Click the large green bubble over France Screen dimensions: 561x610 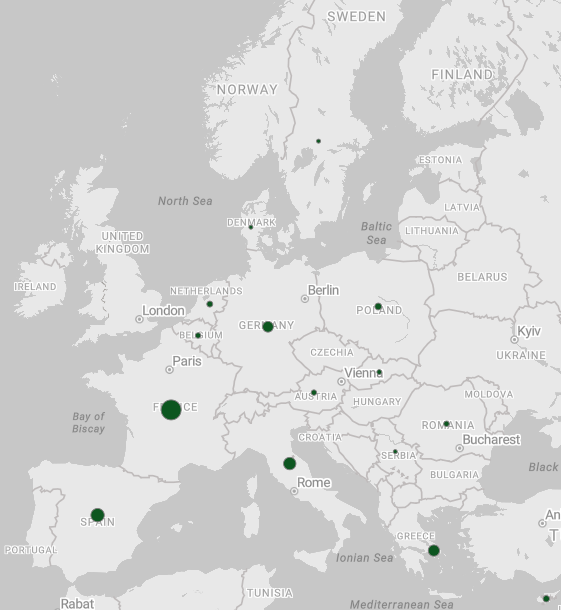tap(171, 410)
